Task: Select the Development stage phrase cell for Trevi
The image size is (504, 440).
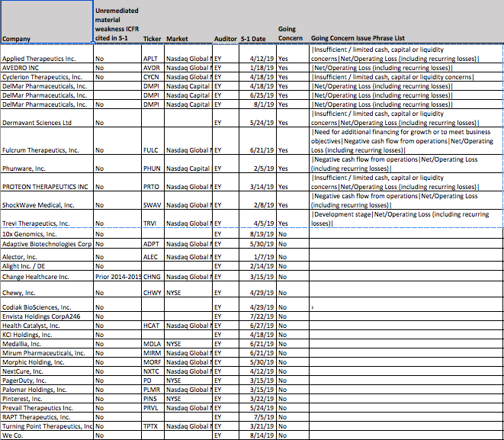Action: tap(406, 219)
